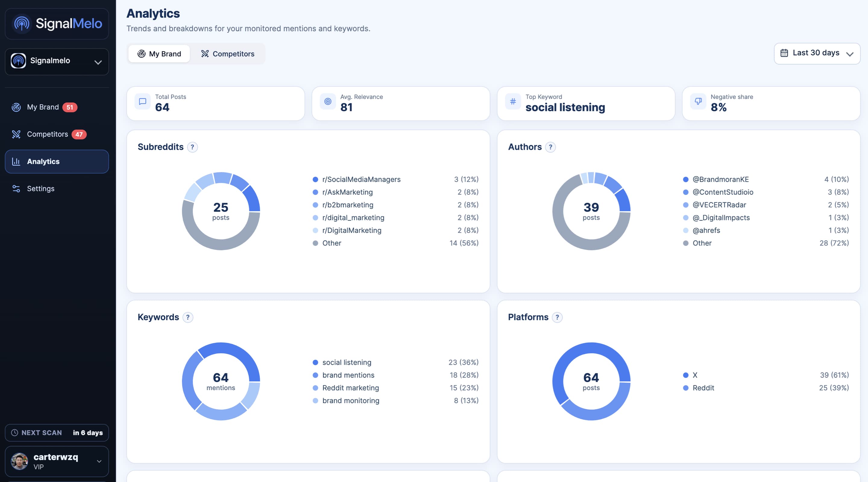The height and width of the screenshot is (482, 868).
Task: Click the Settings sliders icon
Action: [16, 189]
